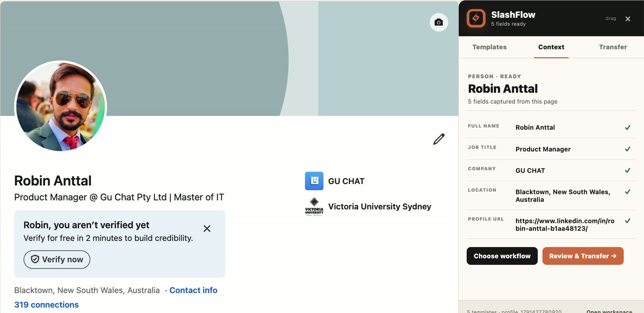
Task: Click the Victoria University logo icon
Action: [314, 207]
